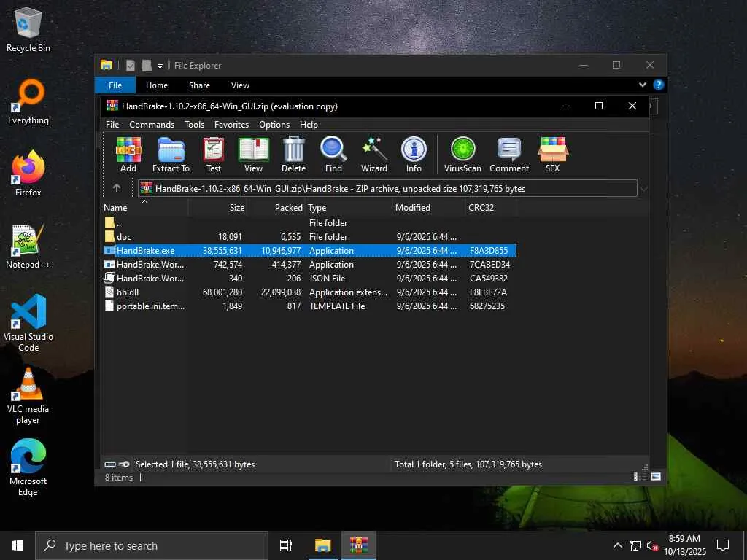Click the Test archive icon

coord(214,155)
